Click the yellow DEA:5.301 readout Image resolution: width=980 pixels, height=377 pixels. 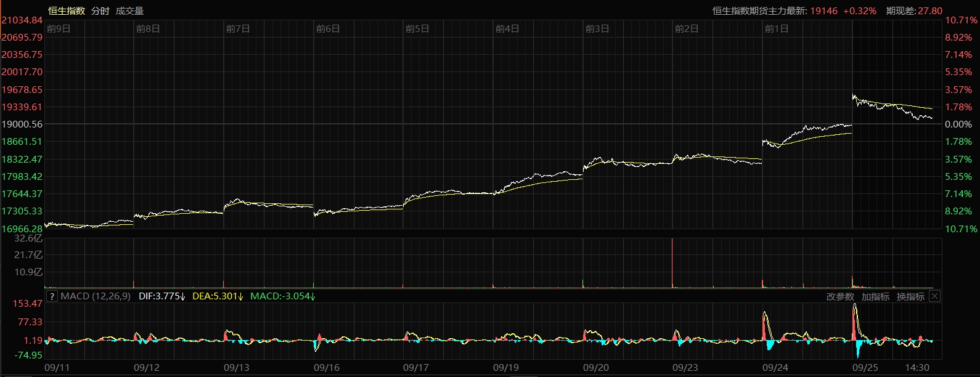coord(218,296)
